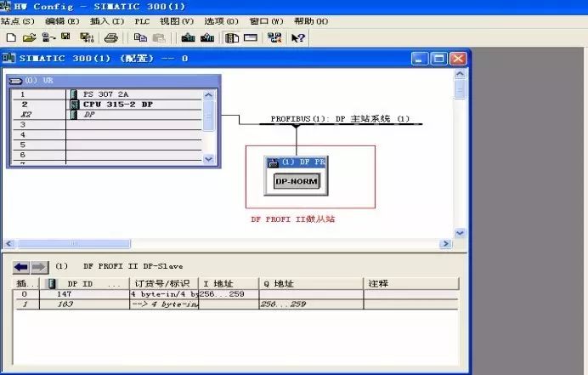
Task: Open the PLC menu
Action: point(142,21)
